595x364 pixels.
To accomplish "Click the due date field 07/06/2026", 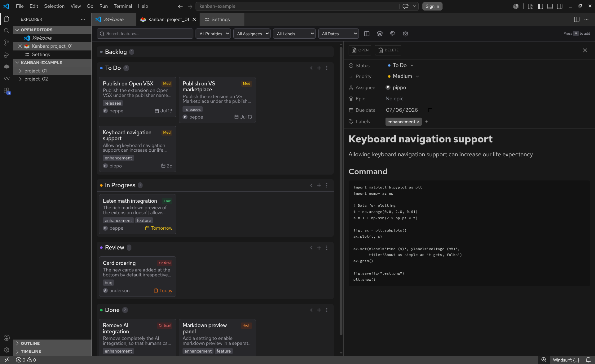I will click(402, 110).
